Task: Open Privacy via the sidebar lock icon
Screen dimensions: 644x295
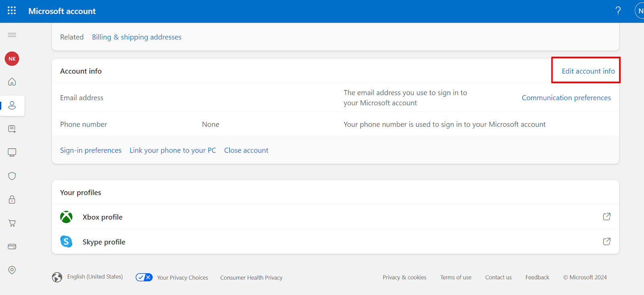Action: [x=12, y=199]
